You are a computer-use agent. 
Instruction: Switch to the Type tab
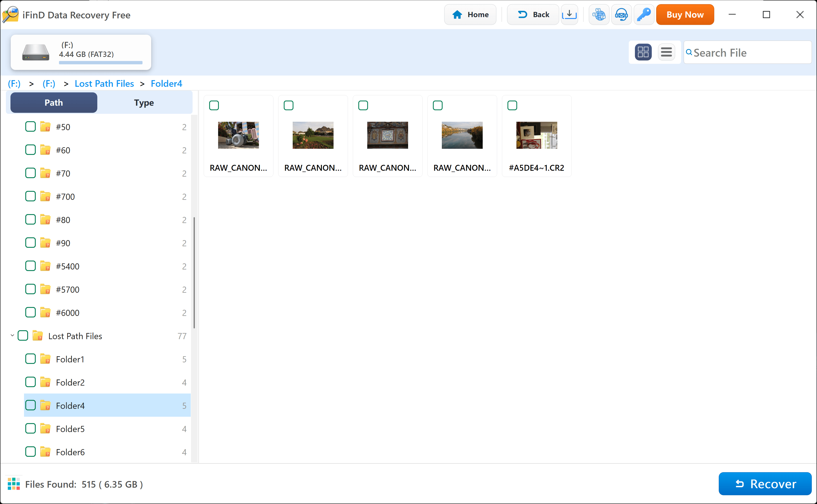[x=144, y=103]
